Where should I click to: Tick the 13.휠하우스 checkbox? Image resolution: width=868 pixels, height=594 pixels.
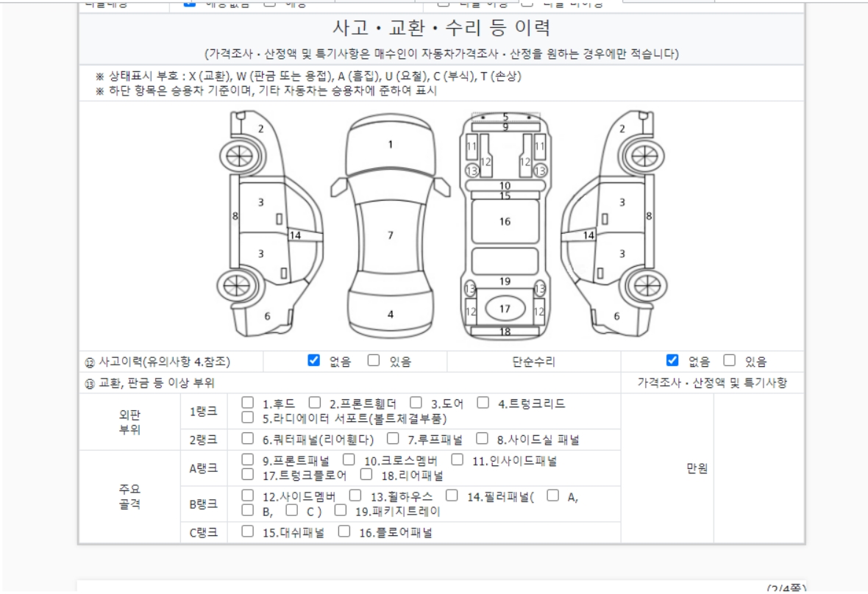coord(355,496)
